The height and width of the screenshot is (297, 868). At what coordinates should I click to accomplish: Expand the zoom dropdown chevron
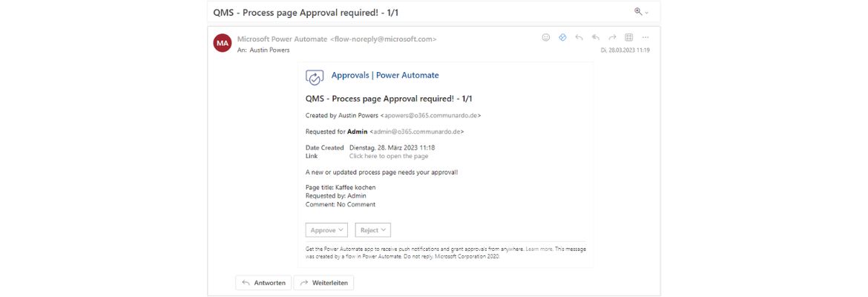click(646, 13)
